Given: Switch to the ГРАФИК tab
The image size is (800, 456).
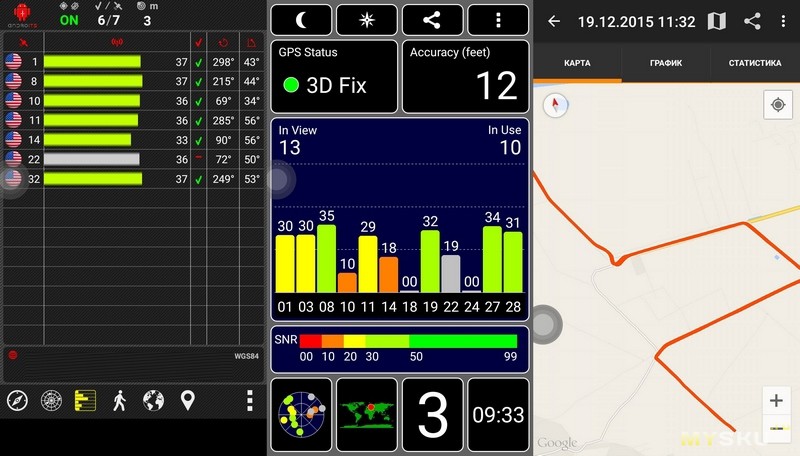Looking at the screenshot, I should point(665,63).
